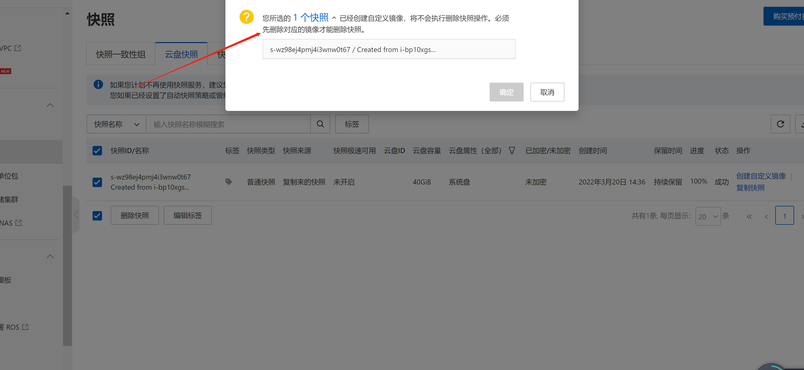
Task: Click the 2022年3月20日 14:36 creation time
Action: 612,182
